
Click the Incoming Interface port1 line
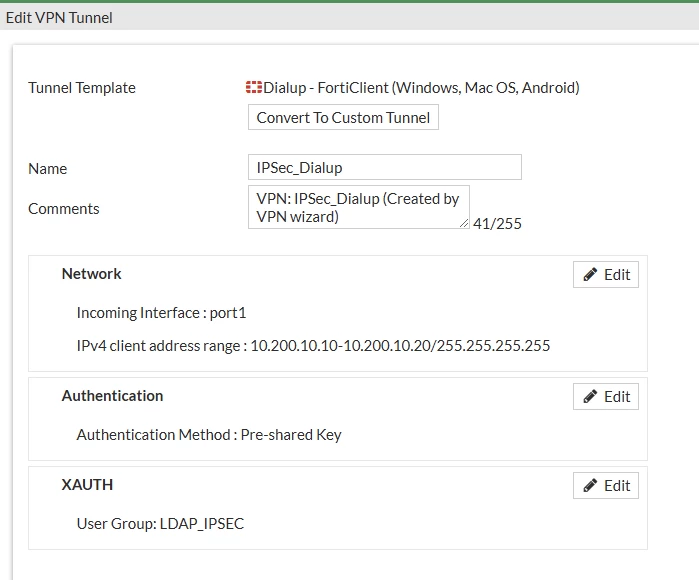(x=161, y=313)
